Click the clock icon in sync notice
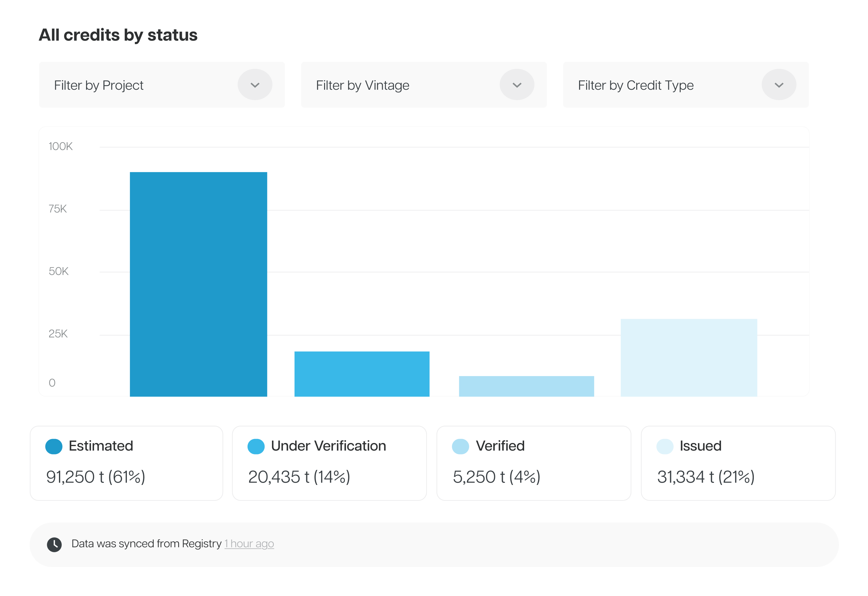Image resolution: width=868 pixels, height=596 pixels. [54, 544]
